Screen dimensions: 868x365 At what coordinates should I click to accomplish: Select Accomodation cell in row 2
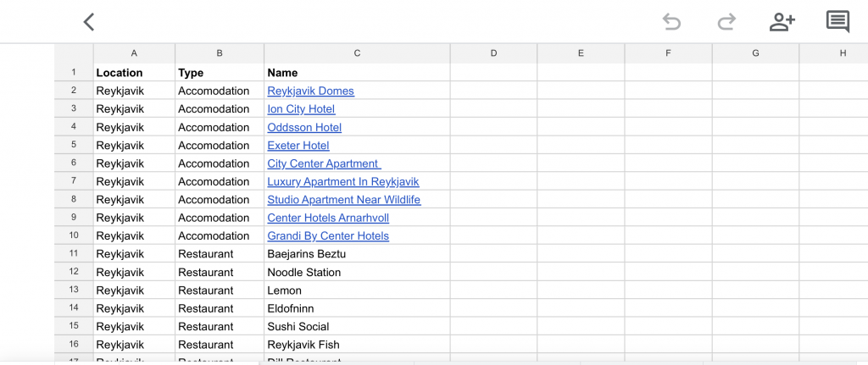(x=220, y=91)
